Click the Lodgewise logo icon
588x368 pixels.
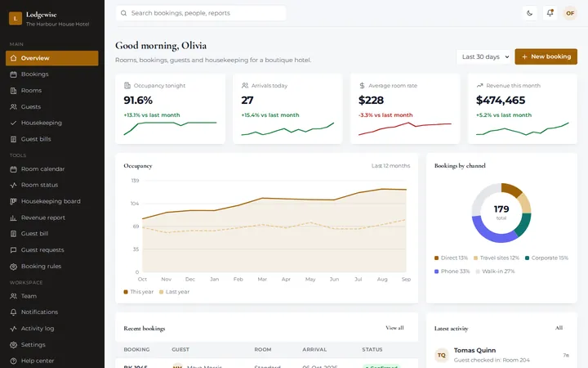16,18
